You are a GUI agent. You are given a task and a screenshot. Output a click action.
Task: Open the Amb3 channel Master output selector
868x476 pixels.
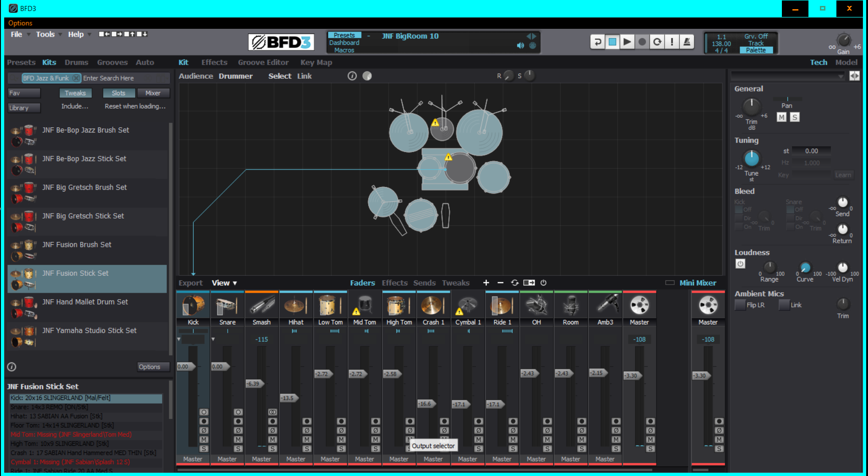click(x=605, y=459)
